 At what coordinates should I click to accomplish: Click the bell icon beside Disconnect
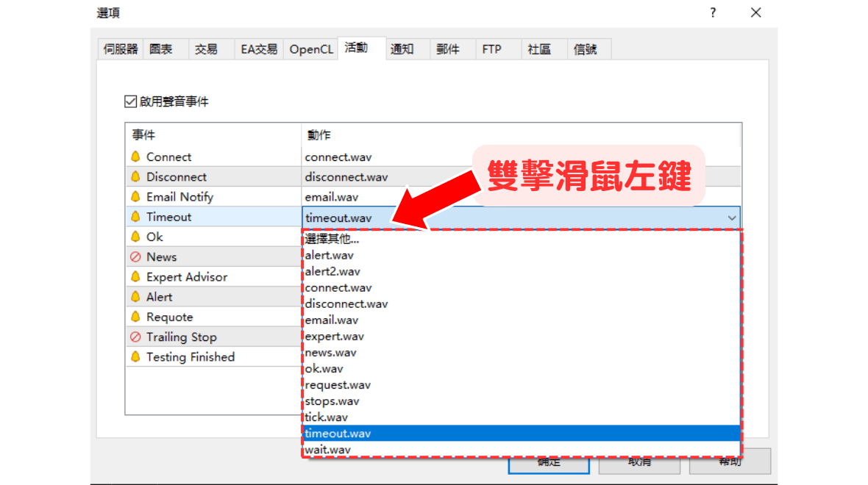click(135, 176)
